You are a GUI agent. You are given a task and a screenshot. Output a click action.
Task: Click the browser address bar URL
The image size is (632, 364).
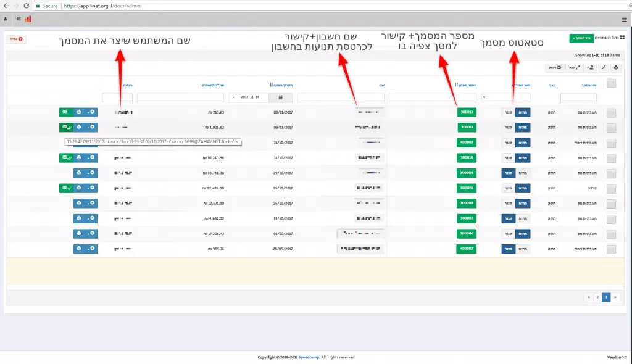point(102,6)
